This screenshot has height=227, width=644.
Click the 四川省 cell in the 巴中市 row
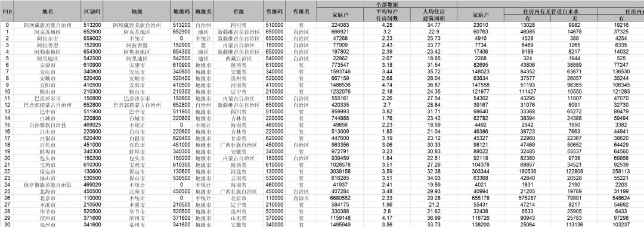(x=238, y=111)
